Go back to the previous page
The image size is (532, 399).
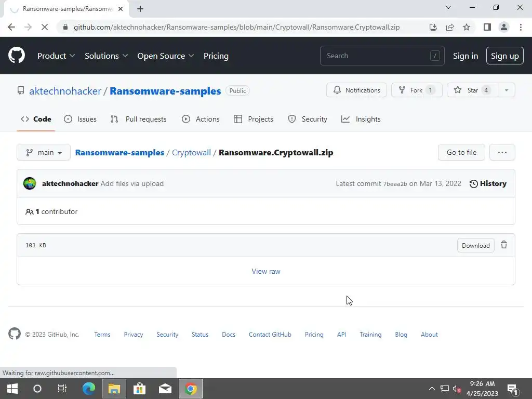11,27
